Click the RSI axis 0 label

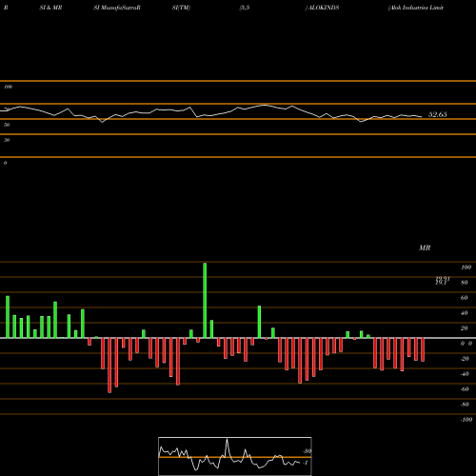click(6, 163)
